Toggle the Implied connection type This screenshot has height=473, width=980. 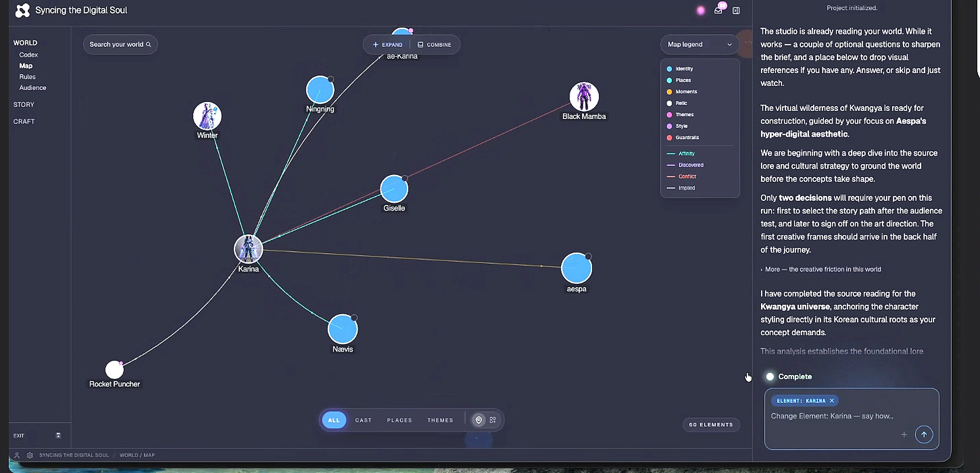click(681, 188)
